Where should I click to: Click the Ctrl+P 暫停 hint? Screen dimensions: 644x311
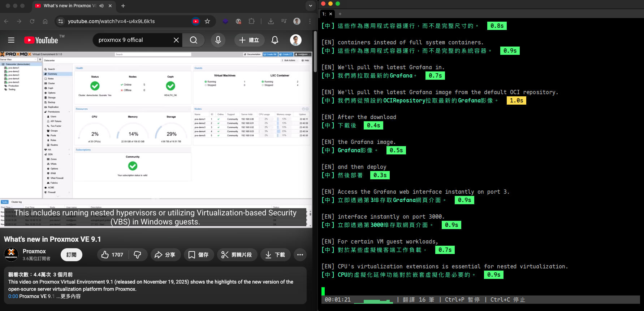coord(462,299)
